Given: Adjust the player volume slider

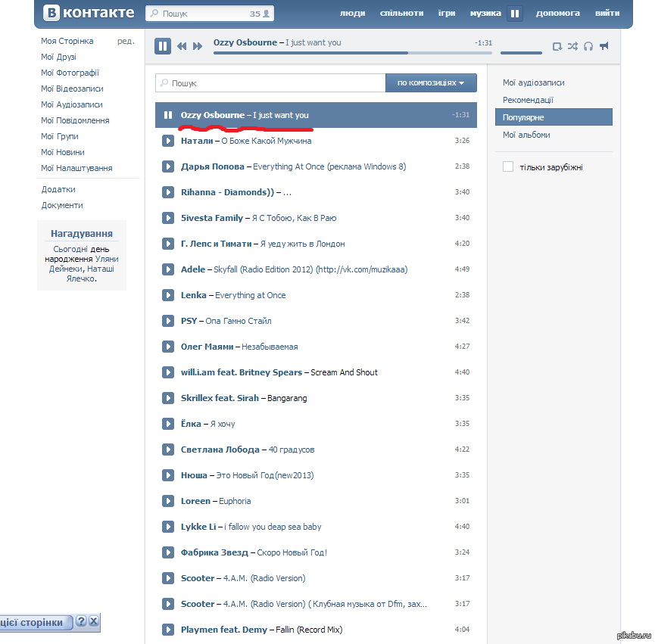Looking at the screenshot, I should [521, 53].
